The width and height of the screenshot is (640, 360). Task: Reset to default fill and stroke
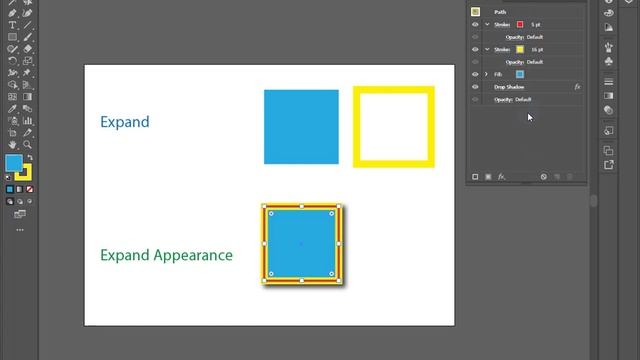click(8, 178)
